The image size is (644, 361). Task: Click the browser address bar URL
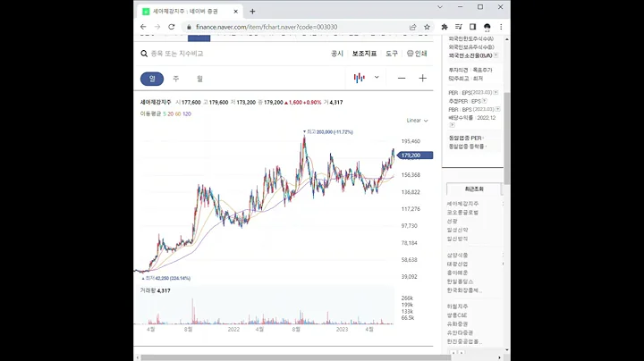coord(267,27)
